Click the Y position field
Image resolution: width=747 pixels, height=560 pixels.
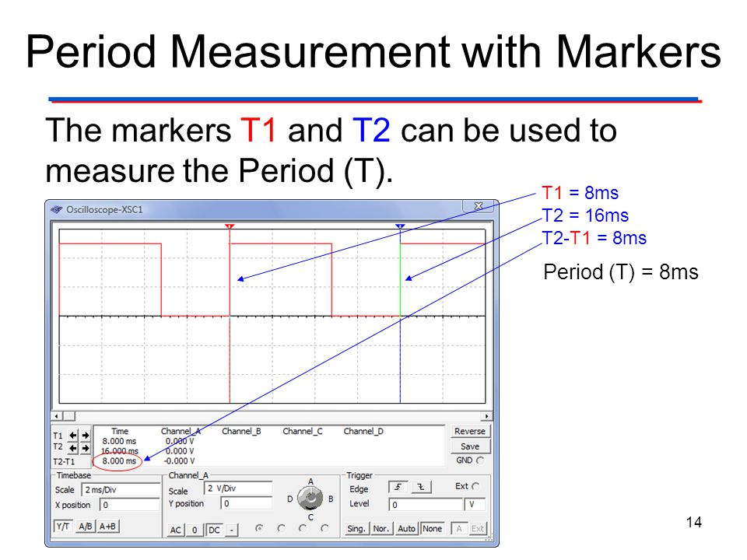coord(247,503)
